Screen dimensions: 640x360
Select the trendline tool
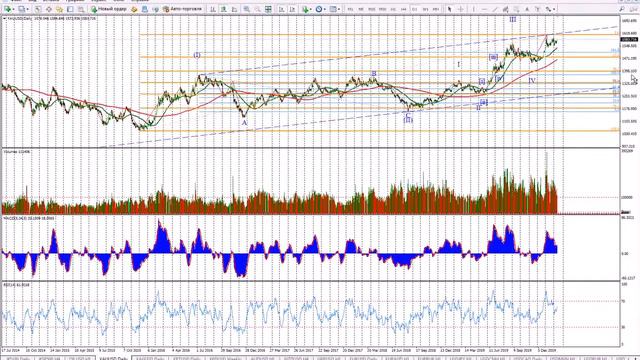pos(495,9)
